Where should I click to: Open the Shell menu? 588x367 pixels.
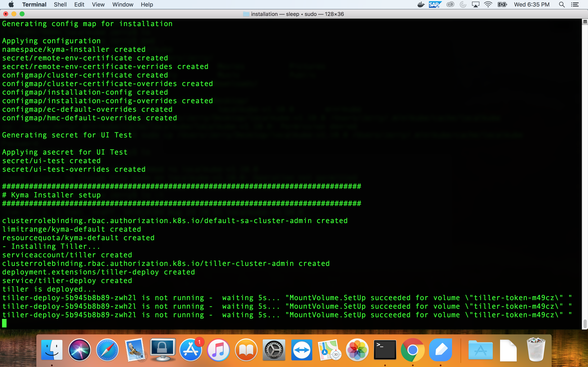click(60, 5)
